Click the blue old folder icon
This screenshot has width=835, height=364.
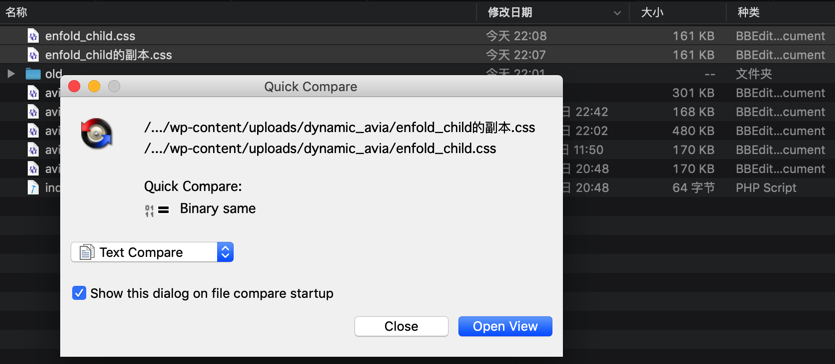pyautogui.click(x=33, y=74)
